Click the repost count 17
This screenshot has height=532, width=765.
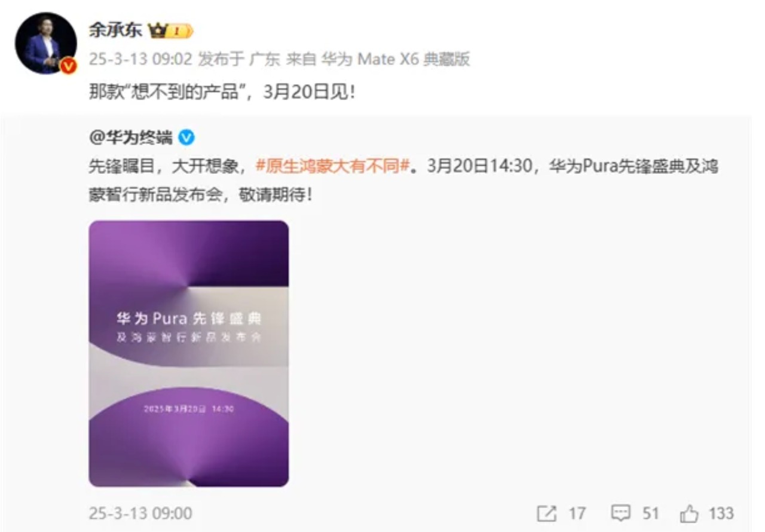tap(577, 513)
